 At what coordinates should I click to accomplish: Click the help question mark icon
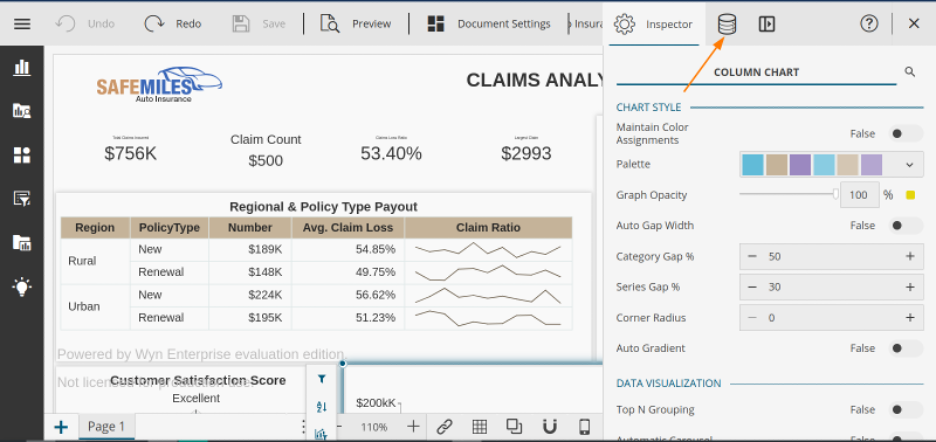pos(869,24)
